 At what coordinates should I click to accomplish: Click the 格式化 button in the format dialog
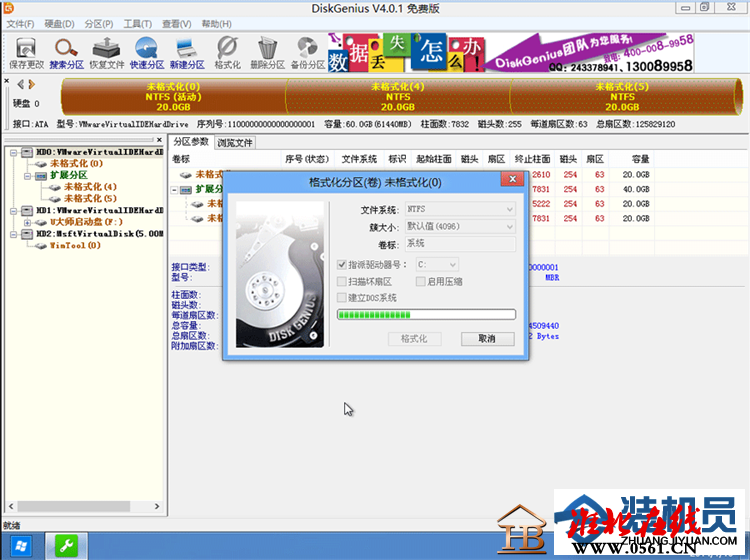(x=414, y=339)
